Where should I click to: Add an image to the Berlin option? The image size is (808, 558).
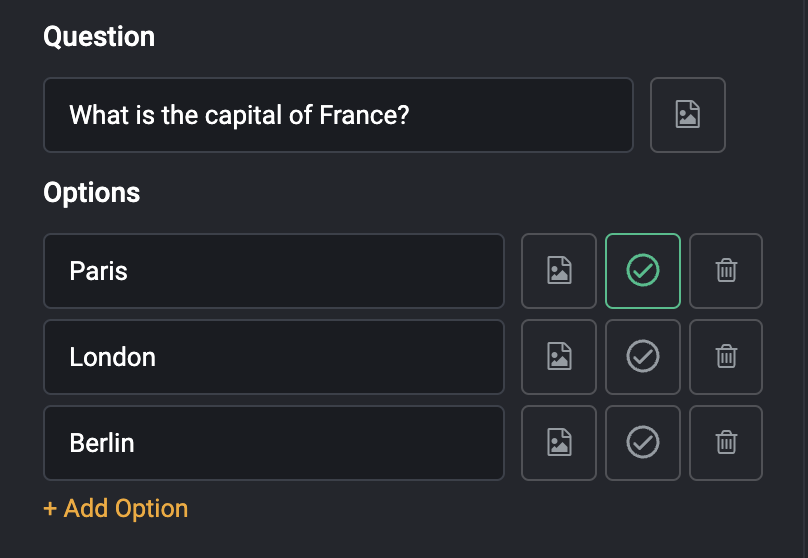pos(559,443)
